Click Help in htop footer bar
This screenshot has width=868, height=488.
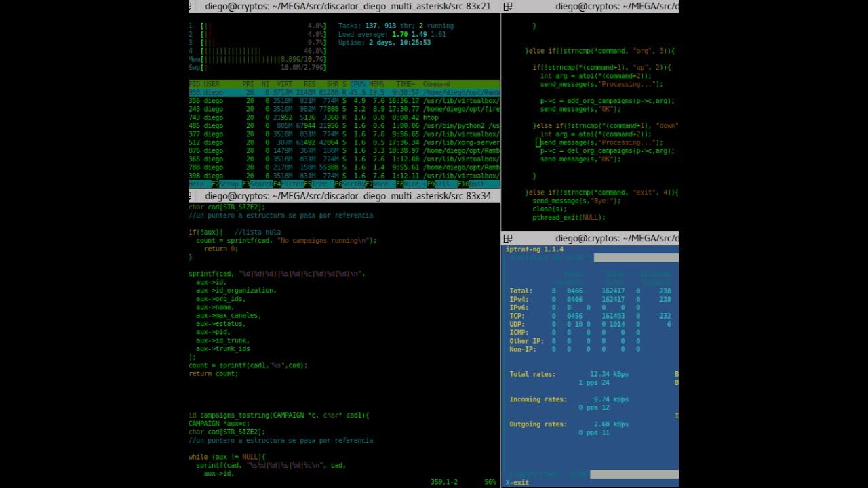[x=199, y=184]
